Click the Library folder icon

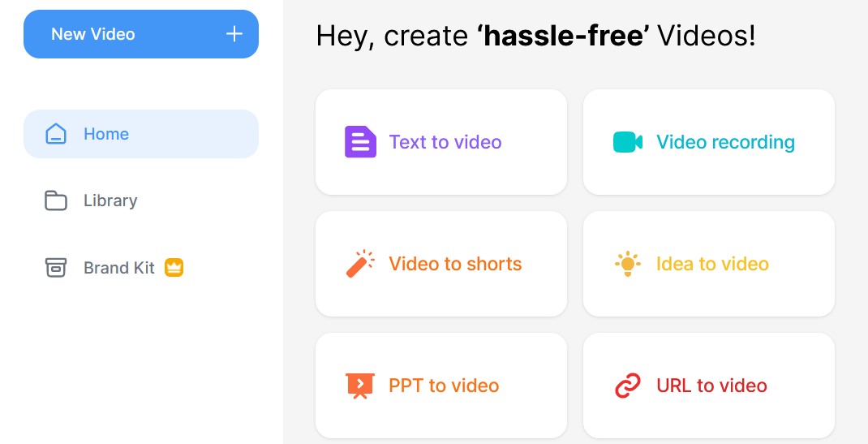(56, 201)
